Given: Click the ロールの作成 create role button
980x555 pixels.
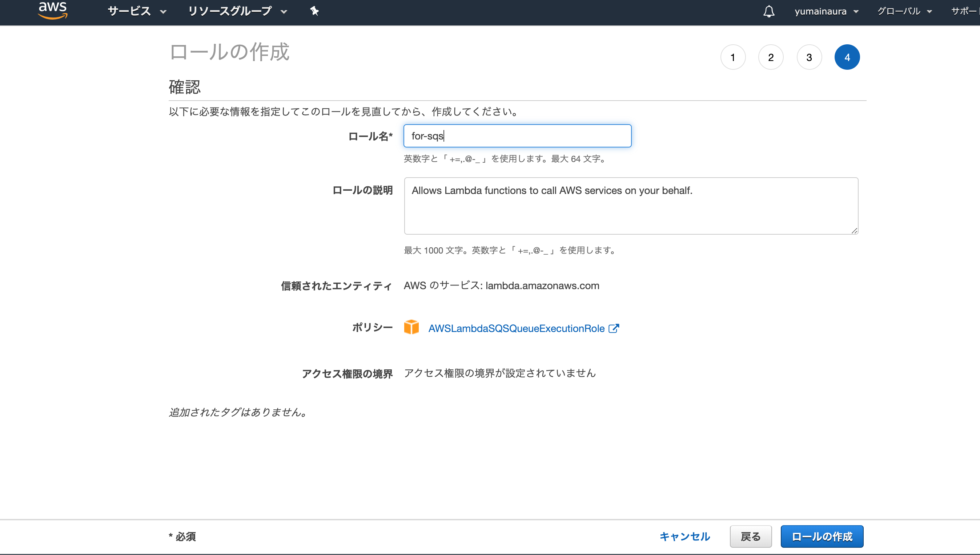Looking at the screenshot, I should pyautogui.click(x=822, y=536).
